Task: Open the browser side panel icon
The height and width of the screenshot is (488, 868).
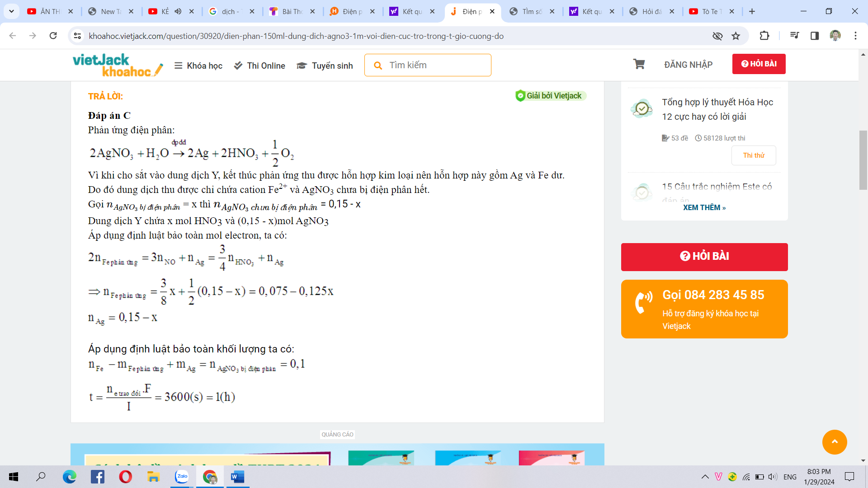Action: 815,36
